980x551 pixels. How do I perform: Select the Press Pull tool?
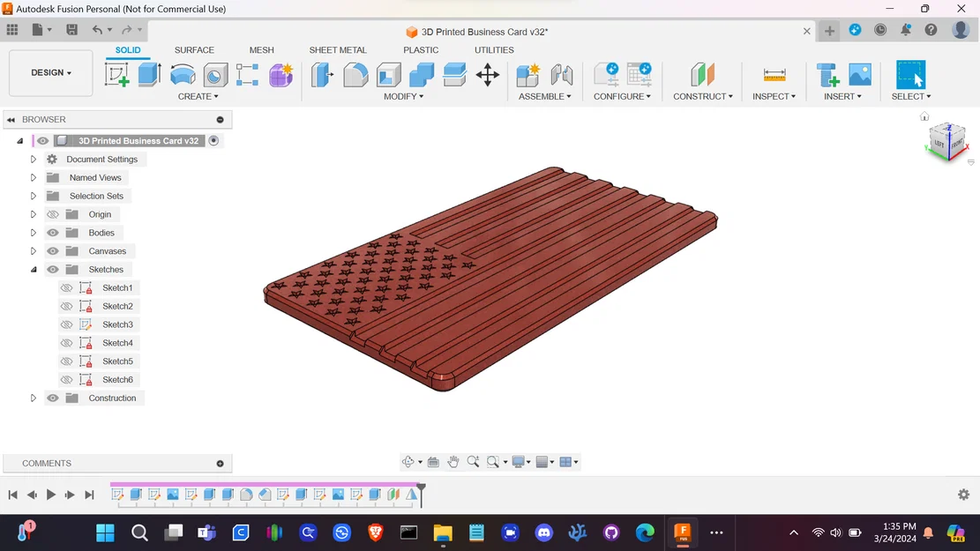coord(322,75)
